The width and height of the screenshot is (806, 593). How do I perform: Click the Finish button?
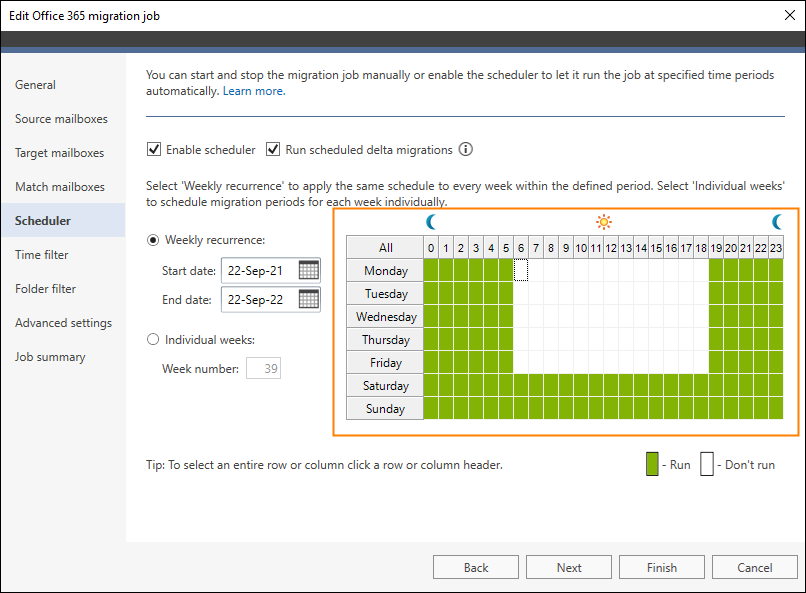[662, 567]
